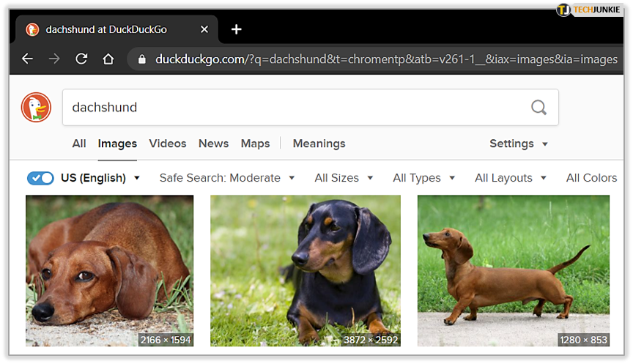This screenshot has width=633, height=364.
Task: Open the resting brown dachshund image
Action: point(109,271)
